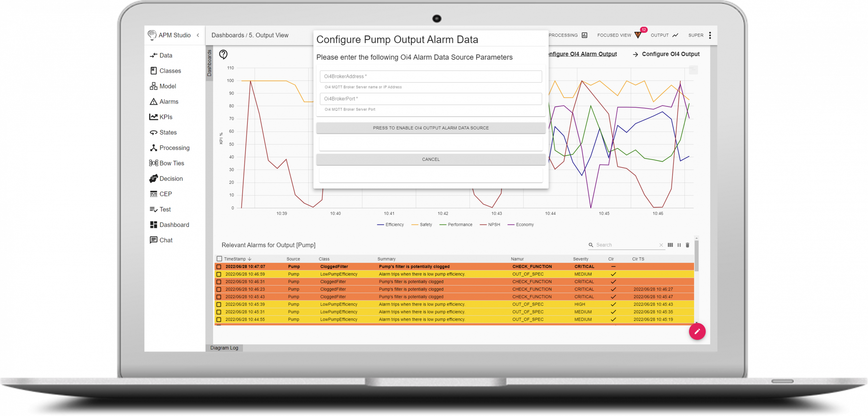Check the 2022/06/28 10:46:59 LowPumpEfficiency alarm row
The height and width of the screenshot is (416, 868).
click(x=219, y=274)
